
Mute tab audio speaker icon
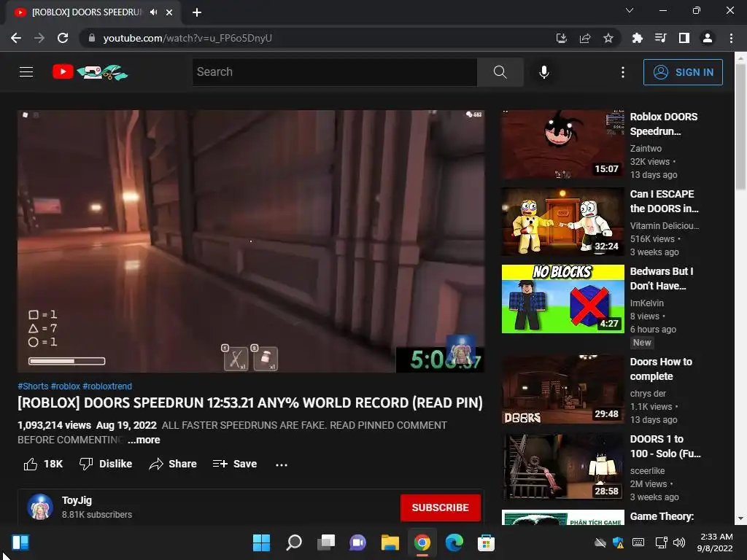(x=153, y=12)
